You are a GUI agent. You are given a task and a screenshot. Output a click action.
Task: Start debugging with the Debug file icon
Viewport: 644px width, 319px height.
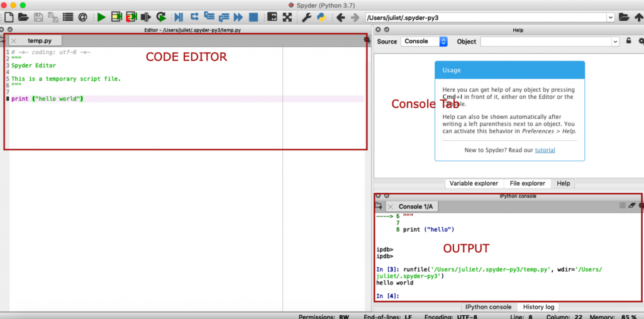click(179, 18)
